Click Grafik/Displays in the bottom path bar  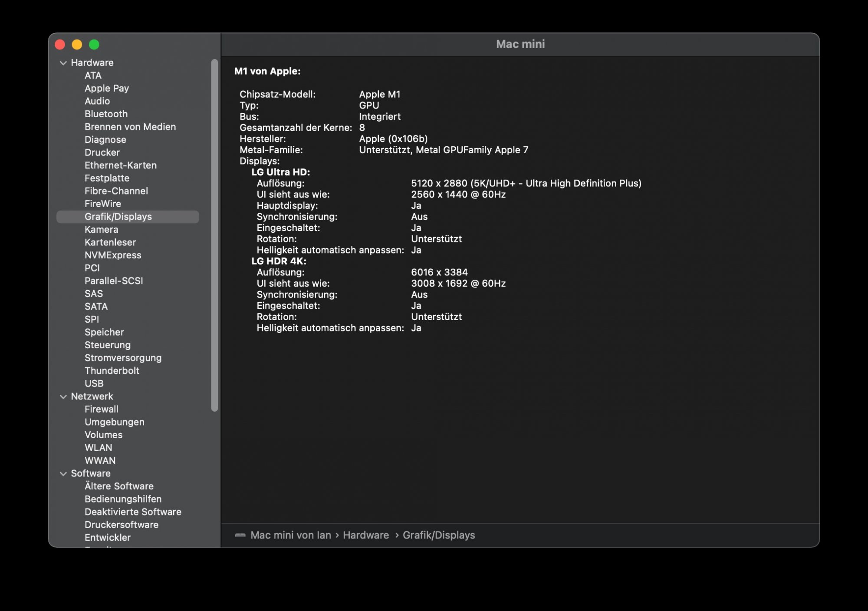tap(438, 535)
